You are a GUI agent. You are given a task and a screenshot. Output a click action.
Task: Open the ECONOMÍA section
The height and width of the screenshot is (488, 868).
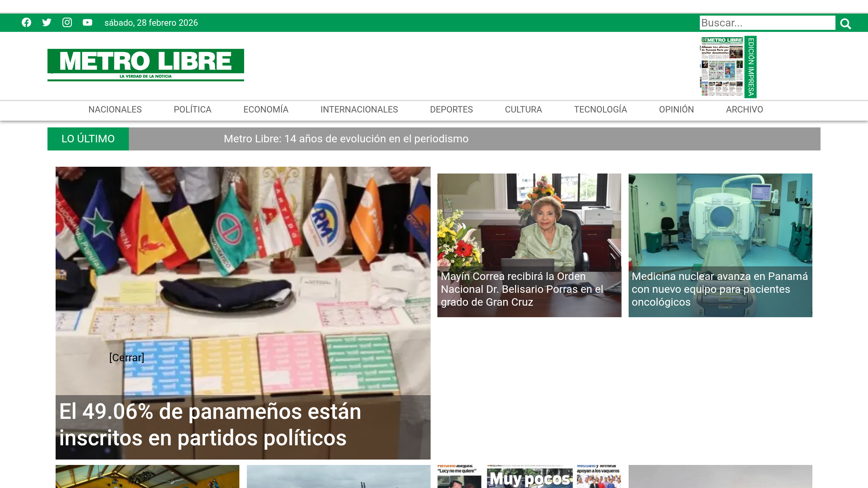tap(266, 109)
